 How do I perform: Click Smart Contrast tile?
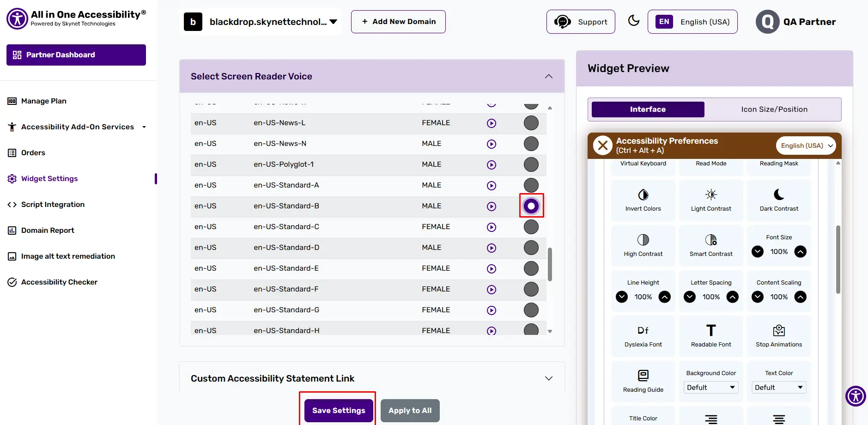tap(711, 246)
